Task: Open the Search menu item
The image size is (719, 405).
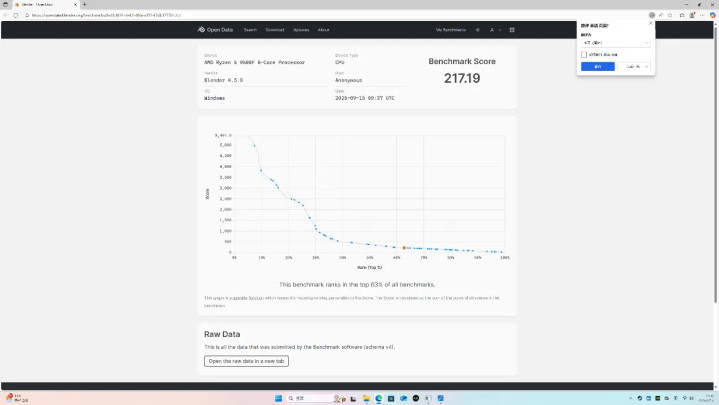Action: pyautogui.click(x=250, y=30)
